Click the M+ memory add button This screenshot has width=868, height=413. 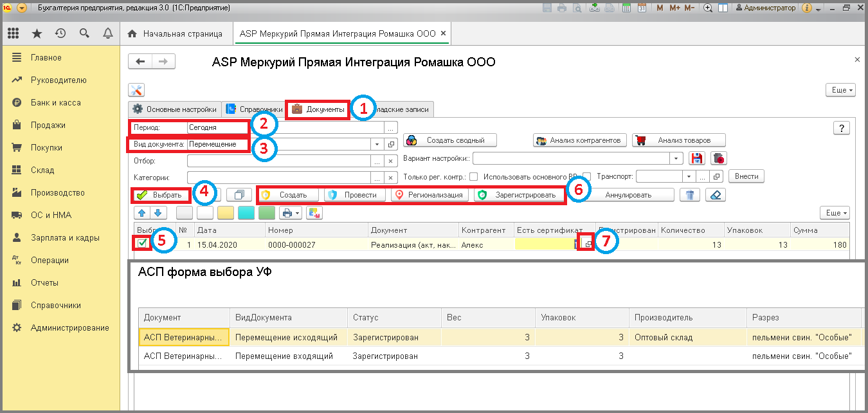point(674,8)
